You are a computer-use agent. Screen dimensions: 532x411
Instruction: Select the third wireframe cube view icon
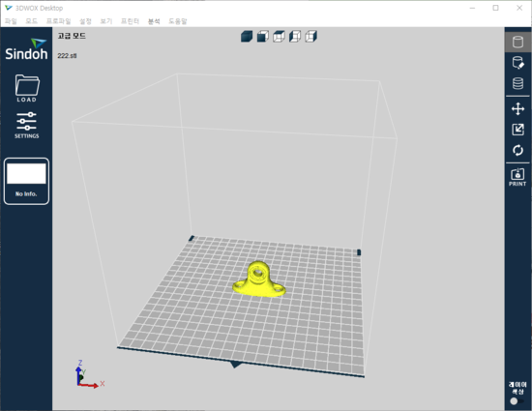pyautogui.click(x=279, y=37)
